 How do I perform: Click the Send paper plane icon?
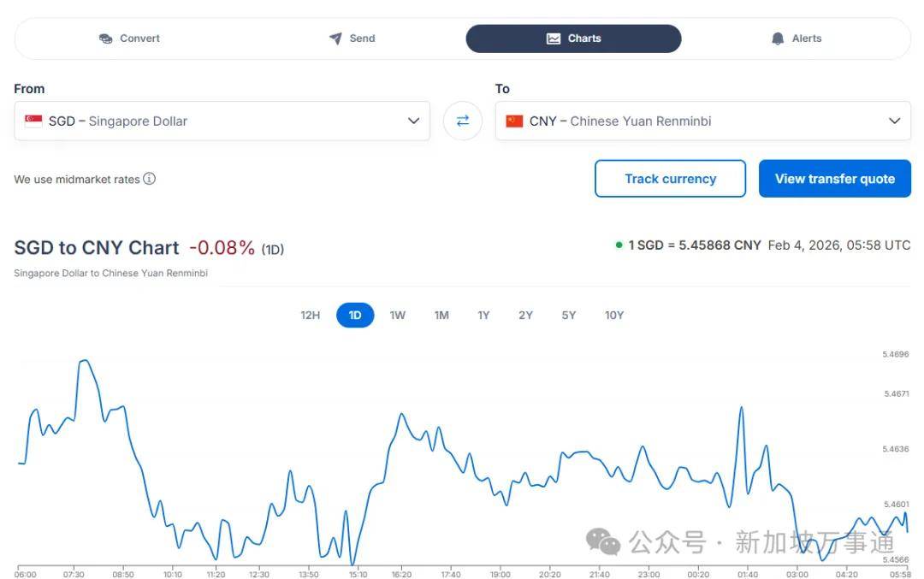pos(335,38)
